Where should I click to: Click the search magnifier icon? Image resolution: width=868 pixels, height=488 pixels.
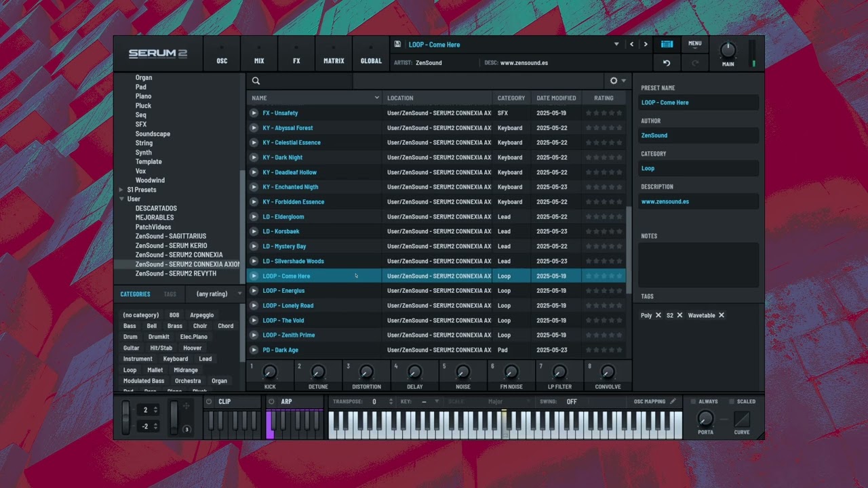coord(256,81)
